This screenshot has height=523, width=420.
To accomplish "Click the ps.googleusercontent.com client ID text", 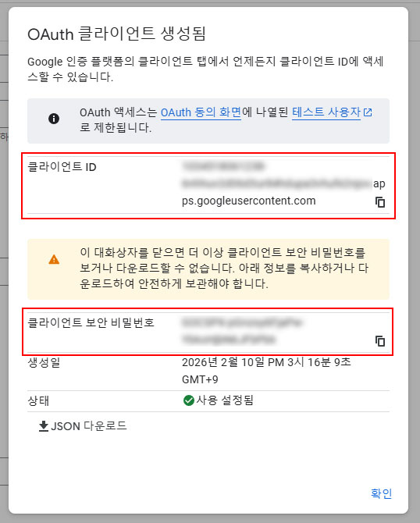I will pos(248,201).
